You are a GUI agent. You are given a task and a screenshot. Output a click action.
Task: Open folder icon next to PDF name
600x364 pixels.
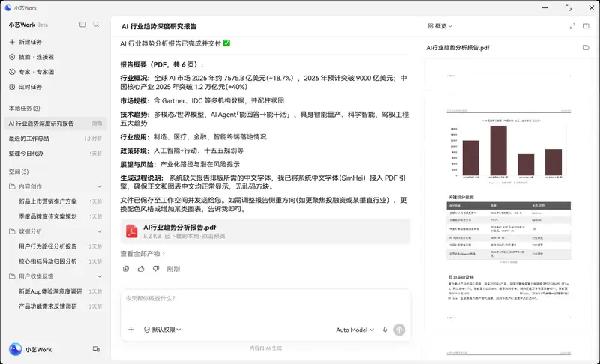586,47
